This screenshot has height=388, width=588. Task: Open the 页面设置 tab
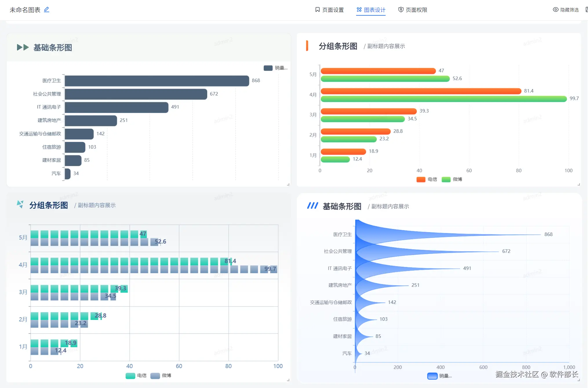(333, 10)
